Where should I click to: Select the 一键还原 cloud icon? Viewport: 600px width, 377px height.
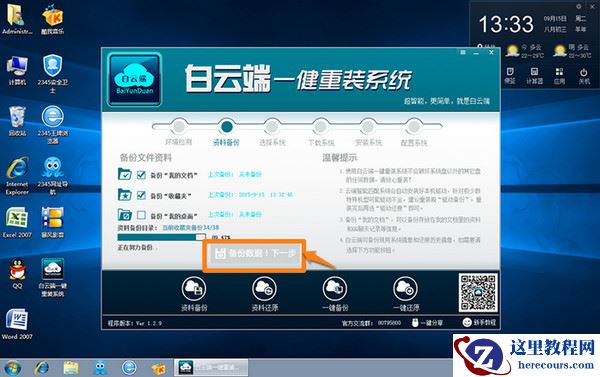(x=406, y=289)
